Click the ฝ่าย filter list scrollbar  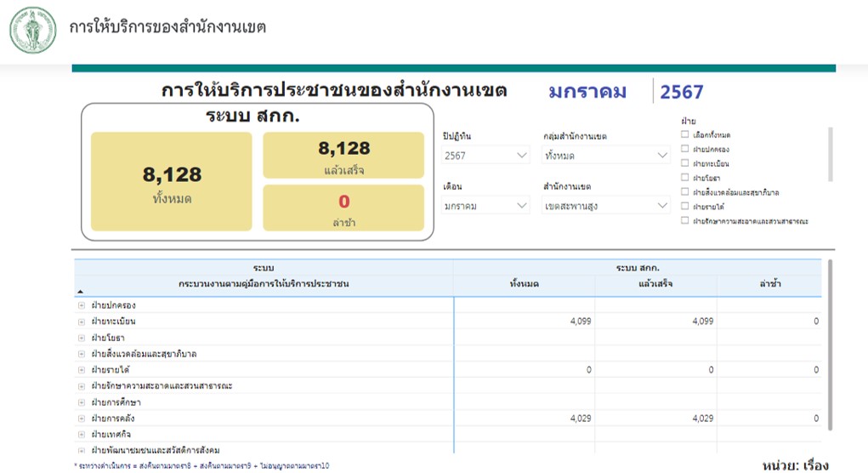830,155
